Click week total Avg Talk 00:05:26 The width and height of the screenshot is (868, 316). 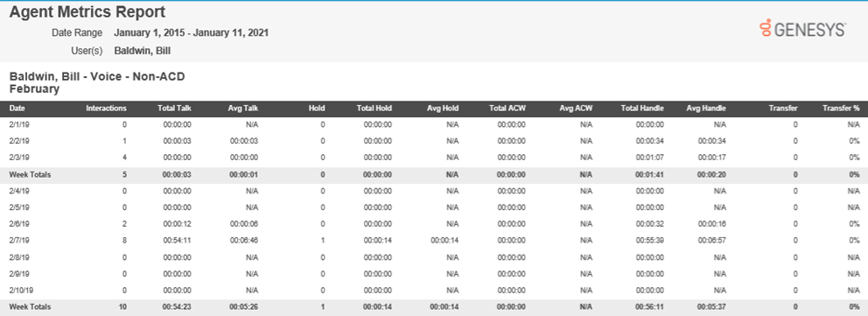243,306
